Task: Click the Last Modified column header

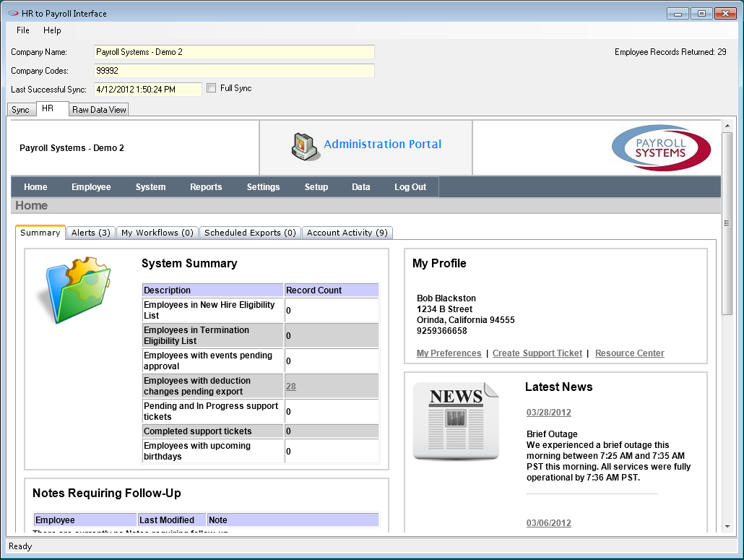Action: (x=172, y=520)
